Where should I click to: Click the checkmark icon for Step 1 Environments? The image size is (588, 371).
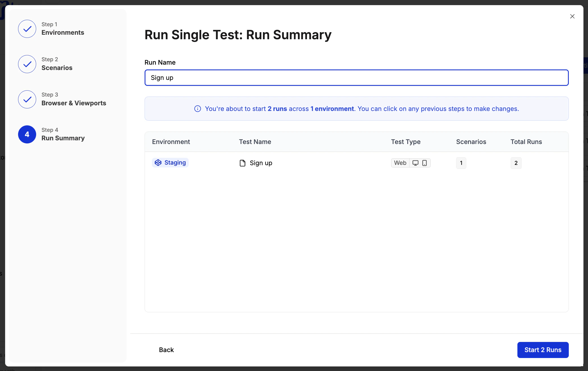click(x=27, y=29)
